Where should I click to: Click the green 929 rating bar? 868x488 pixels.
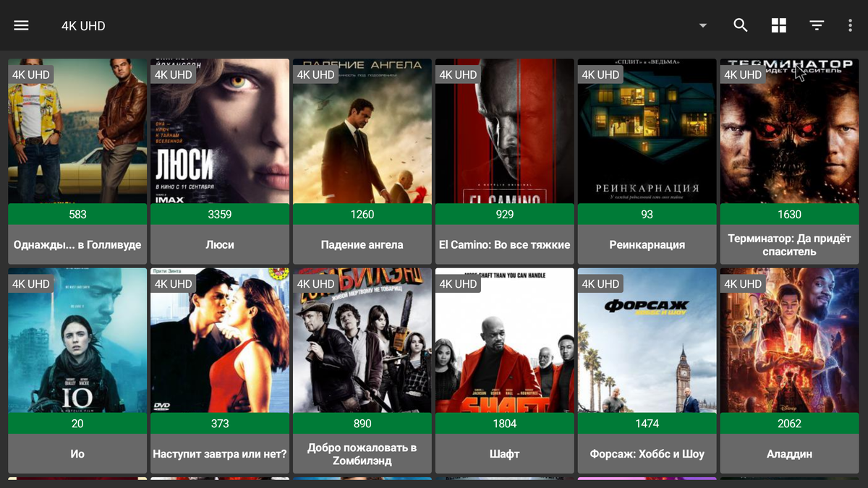coord(505,214)
